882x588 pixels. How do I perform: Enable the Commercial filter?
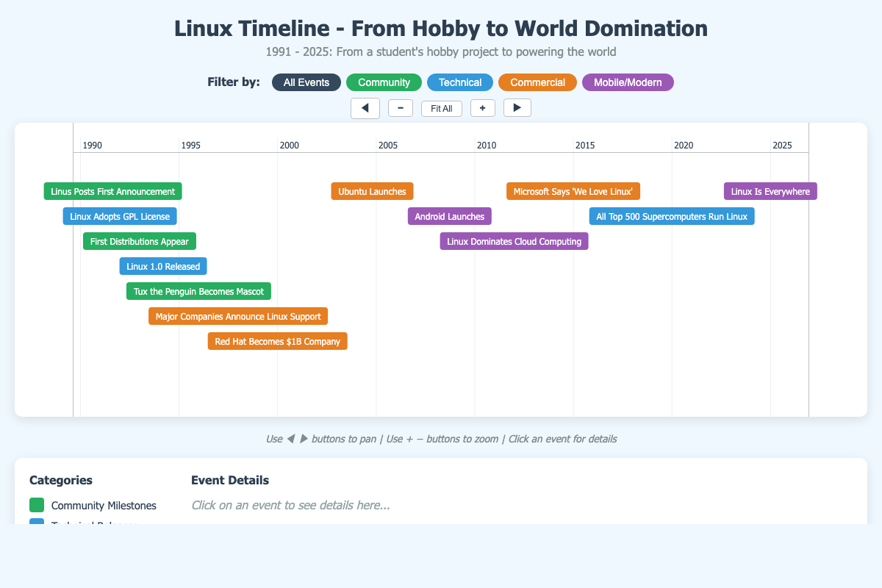coord(537,82)
